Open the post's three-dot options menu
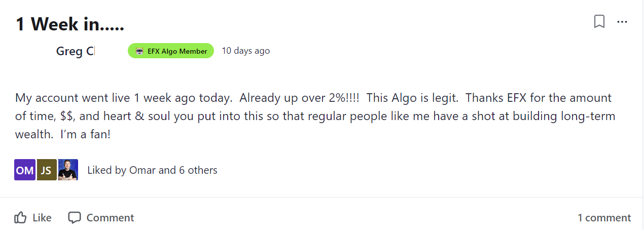This screenshot has width=644, height=230. (622, 22)
